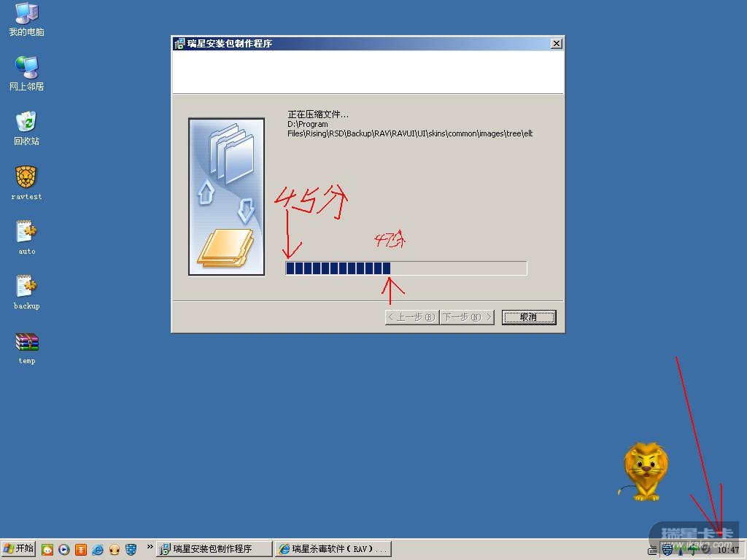Click the gray round tray icon
The height and width of the screenshot is (560, 747).
point(706,550)
